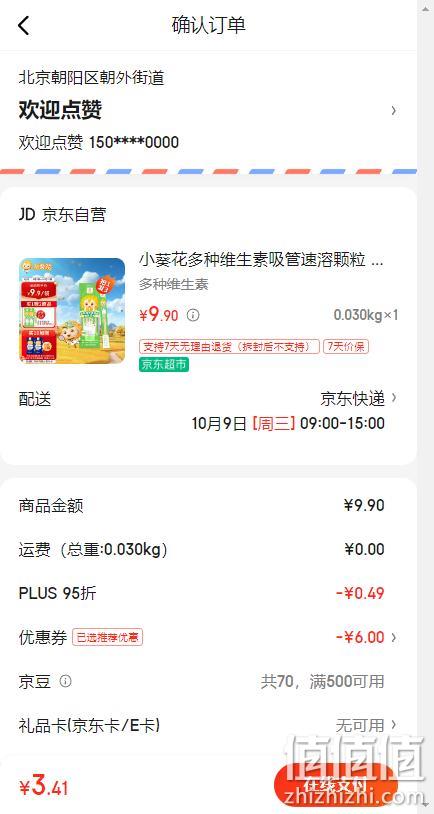Viewport: 434px width, 814px height.
Task: Go back using the top-left arrow
Action: (x=24, y=25)
